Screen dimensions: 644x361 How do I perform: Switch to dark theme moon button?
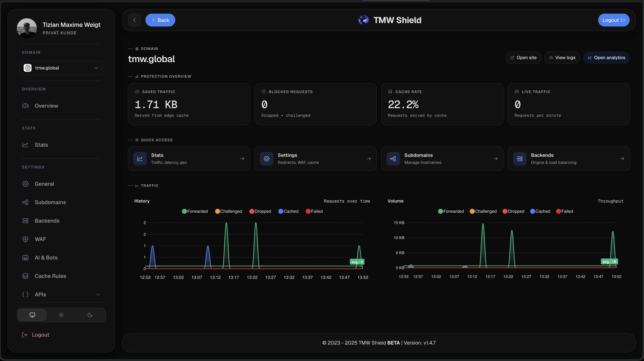point(90,315)
